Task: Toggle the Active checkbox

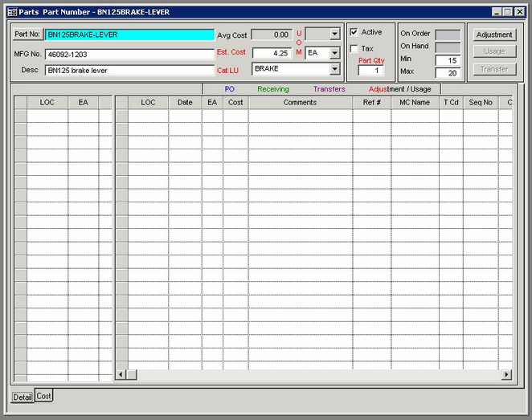Action: pyautogui.click(x=354, y=32)
